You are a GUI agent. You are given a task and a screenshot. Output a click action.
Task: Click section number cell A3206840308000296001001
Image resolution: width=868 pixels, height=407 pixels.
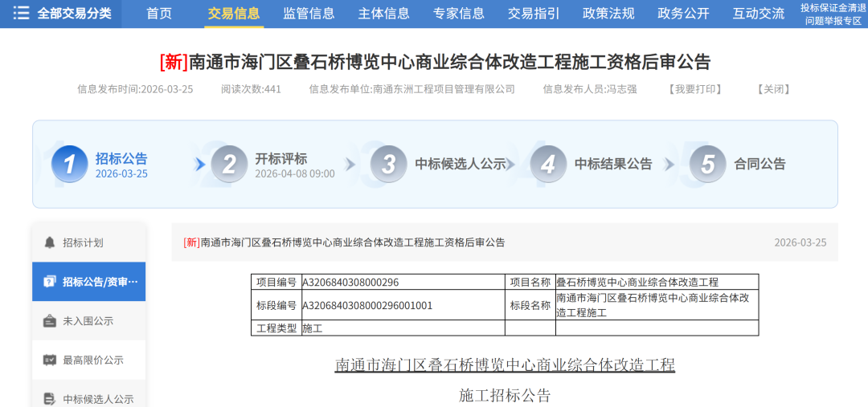(403, 305)
